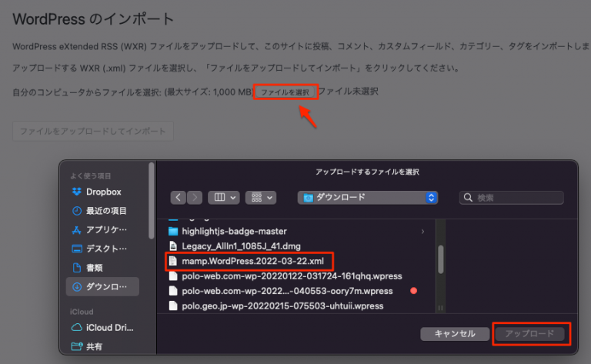The height and width of the screenshot is (364, 591).
Task: Click the magnifier icon in search field
Action: click(x=468, y=198)
